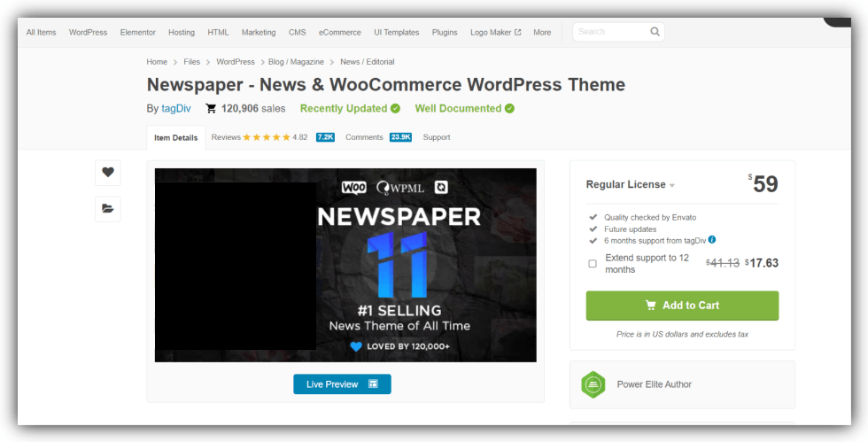Viewport: 868px width, 442px height.
Task: Open the HTML category menu
Action: pyautogui.click(x=218, y=32)
